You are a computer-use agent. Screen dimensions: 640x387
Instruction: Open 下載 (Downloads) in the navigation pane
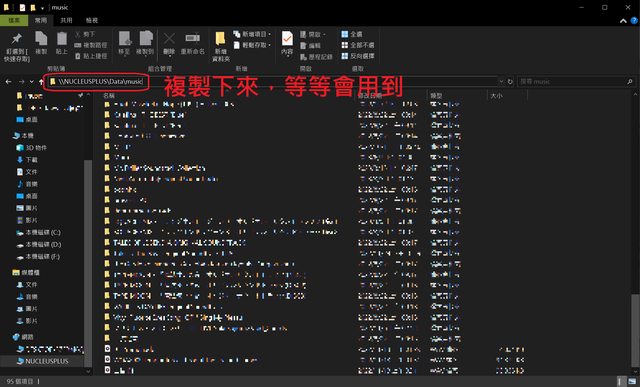point(27,160)
